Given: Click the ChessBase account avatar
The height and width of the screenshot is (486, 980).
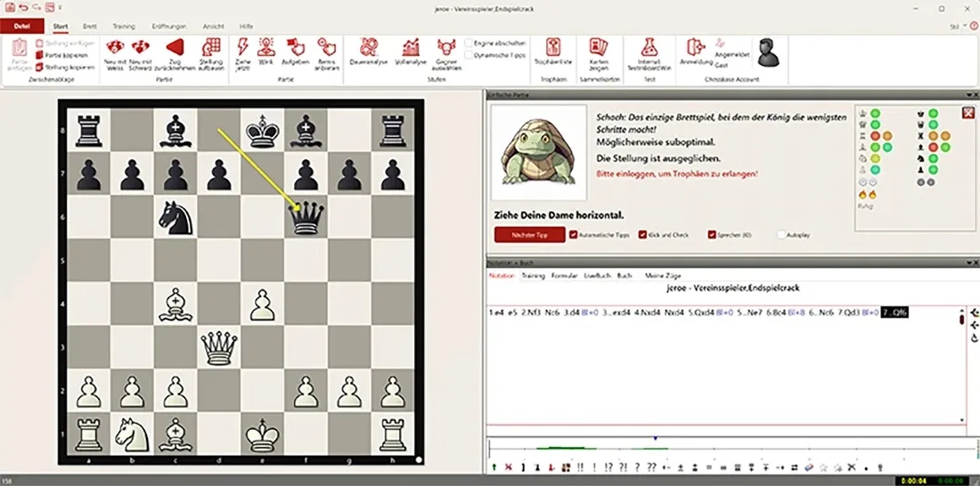Looking at the screenshot, I should click(x=767, y=53).
